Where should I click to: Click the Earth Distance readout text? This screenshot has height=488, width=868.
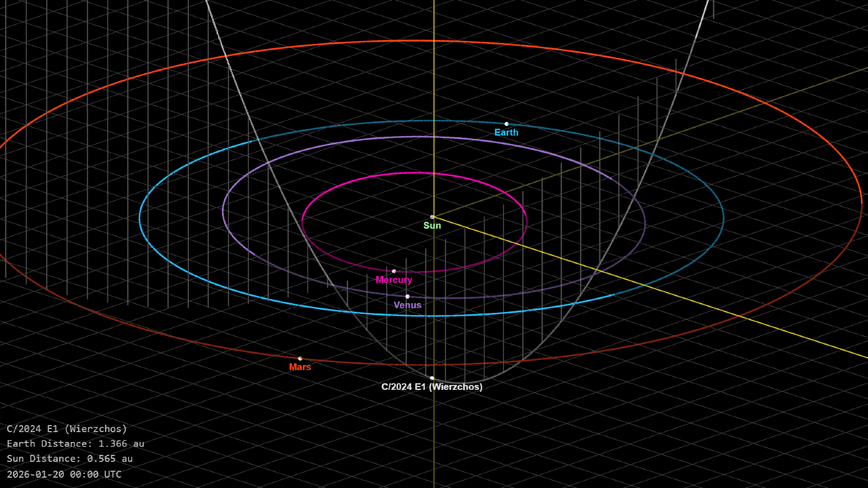pos(75,443)
